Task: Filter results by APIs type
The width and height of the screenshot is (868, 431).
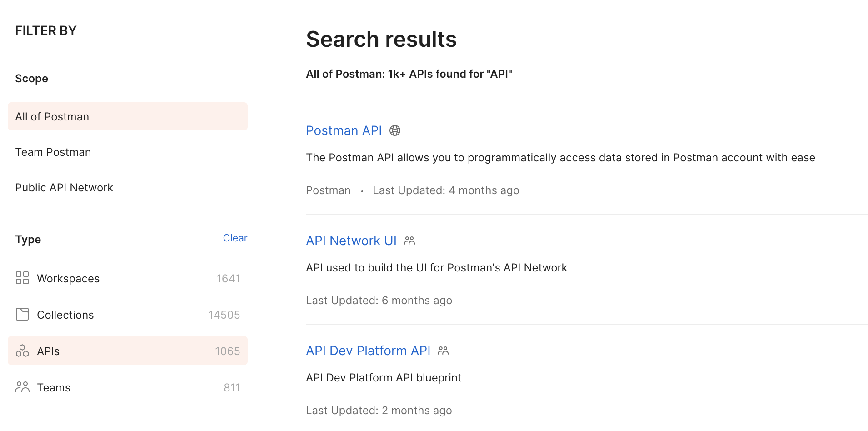Action: pyautogui.click(x=128, y=351)
